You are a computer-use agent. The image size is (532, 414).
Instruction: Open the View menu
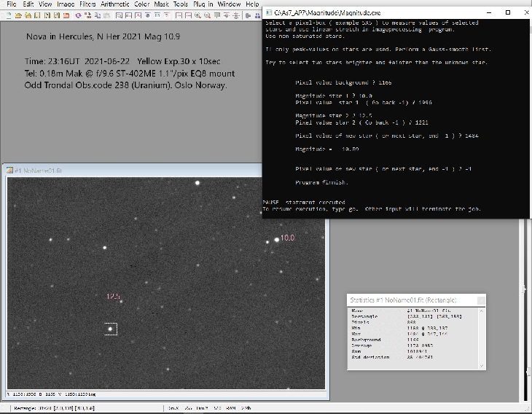[45, 4]
